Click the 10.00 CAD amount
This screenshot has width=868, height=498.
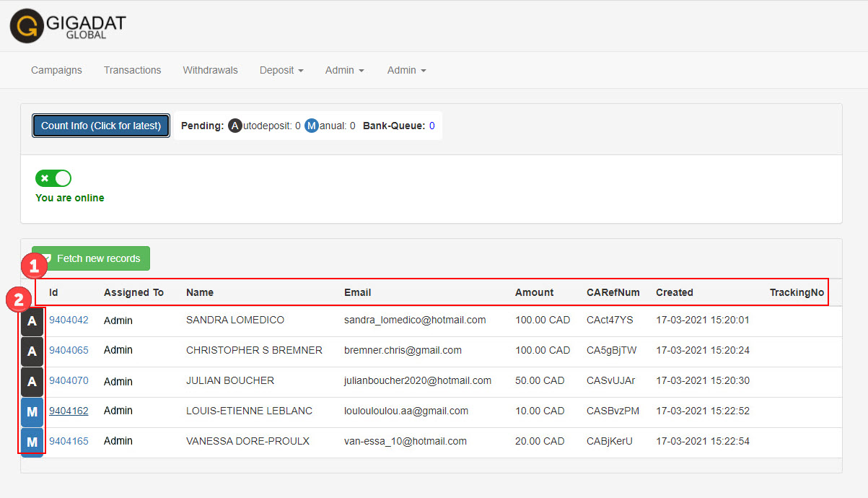coord(540,411)
